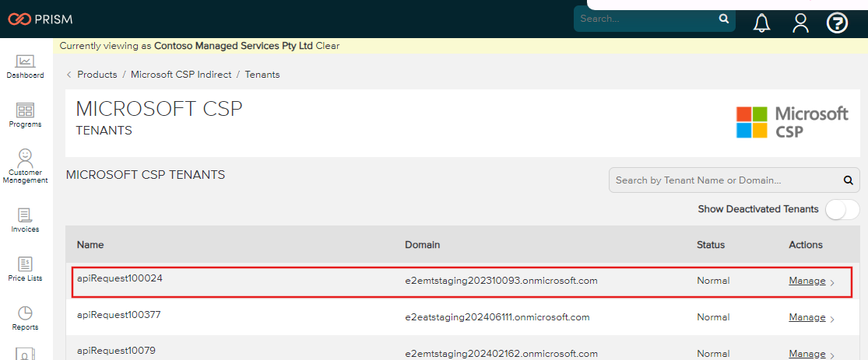Manage tenant apiRequest100024
Viewport: 868px width, 360px height.
[807, 281]
